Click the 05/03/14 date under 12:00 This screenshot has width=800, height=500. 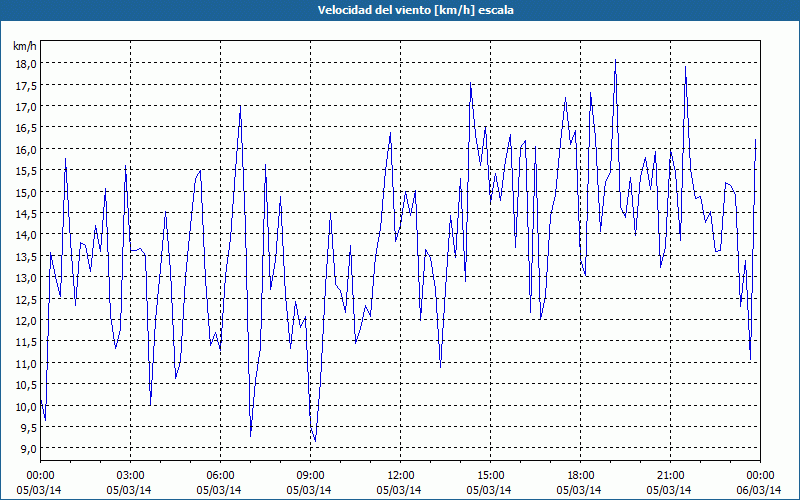coord(399,490)
